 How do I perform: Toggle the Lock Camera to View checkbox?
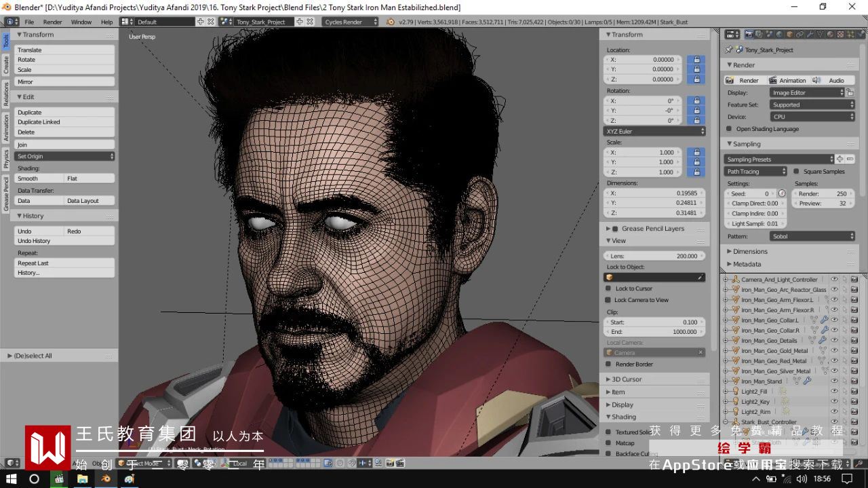[x=608, y=300]
